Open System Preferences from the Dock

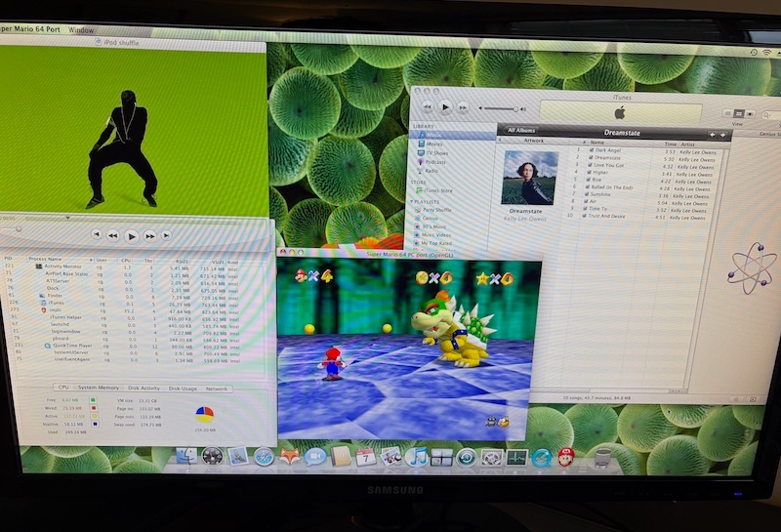[492, 457]
